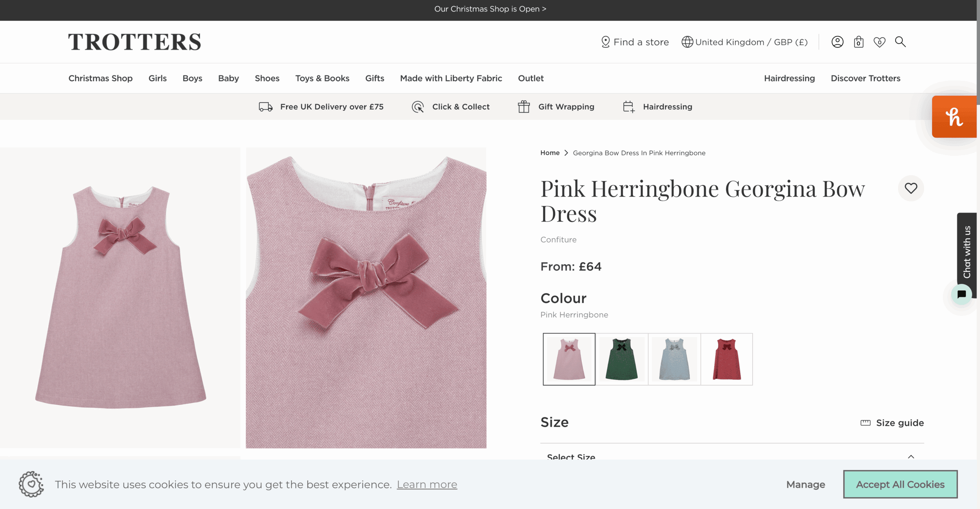The width and height of the screenshot is (980, 509).
Task: Go to the Outlet menu item
Action: pyautogui.click(x=531, y=78)
